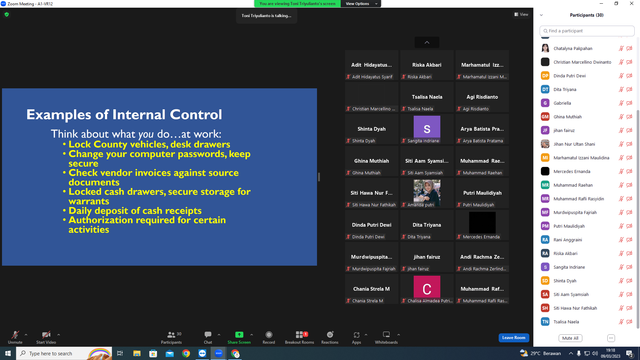Select Amanda putri's video thumbnail

click(x=427, y=193)
